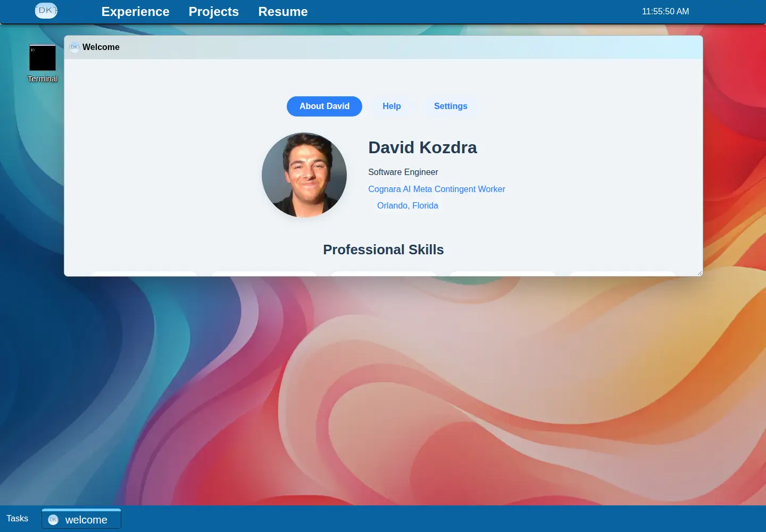Open the Terminal desktop icon
Screen dimensions: 766x532
click(43, 63)
